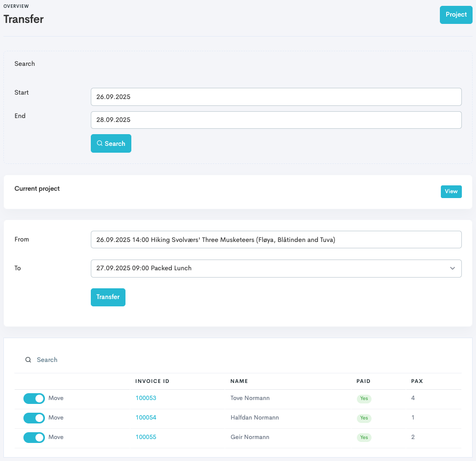This screenshot has width=476, height=461.
Task: Click the Start date field
Action: (x=276, y=97)
